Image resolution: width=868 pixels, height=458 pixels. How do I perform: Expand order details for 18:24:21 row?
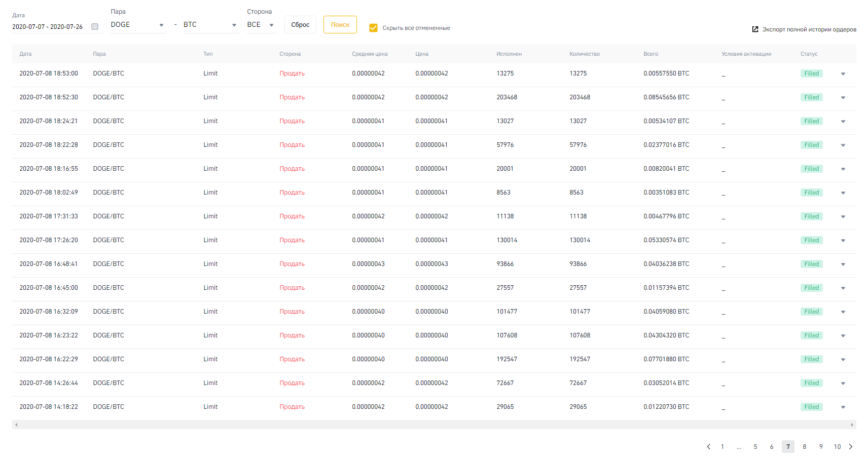click(x=843, y=122)
